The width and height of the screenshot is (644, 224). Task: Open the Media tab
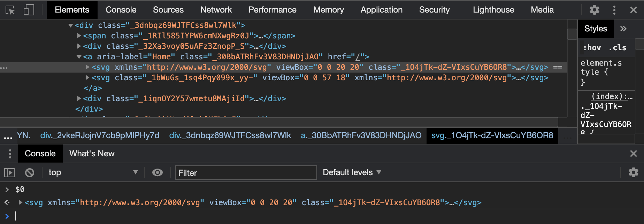tap(542, 10)
